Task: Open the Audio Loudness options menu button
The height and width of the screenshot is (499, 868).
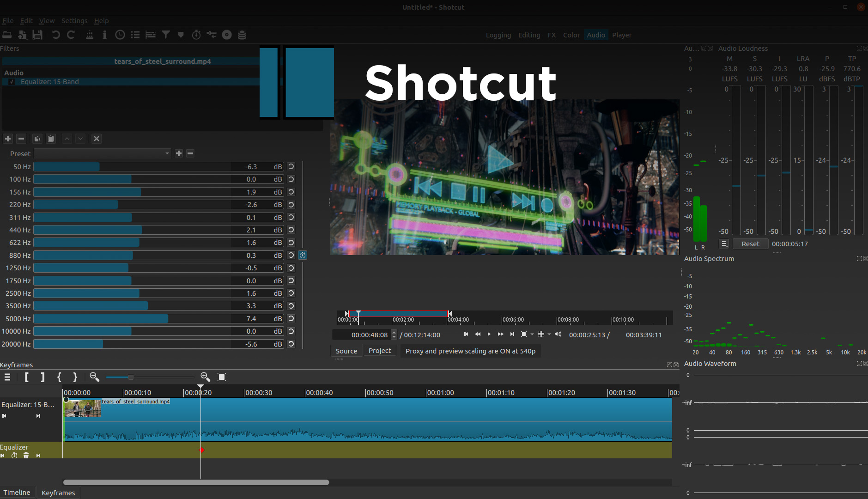Action: click(724, 244)
